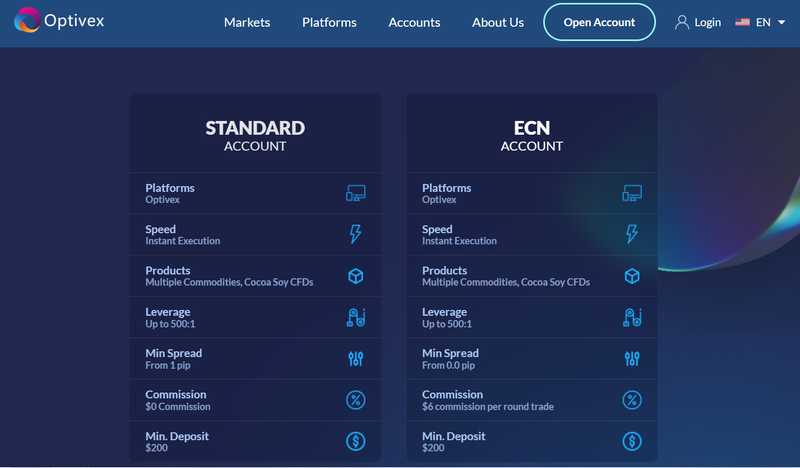Screen dimensions: 800x468
Task: Click '$6 commission per round trade' text
Action: 488,407
